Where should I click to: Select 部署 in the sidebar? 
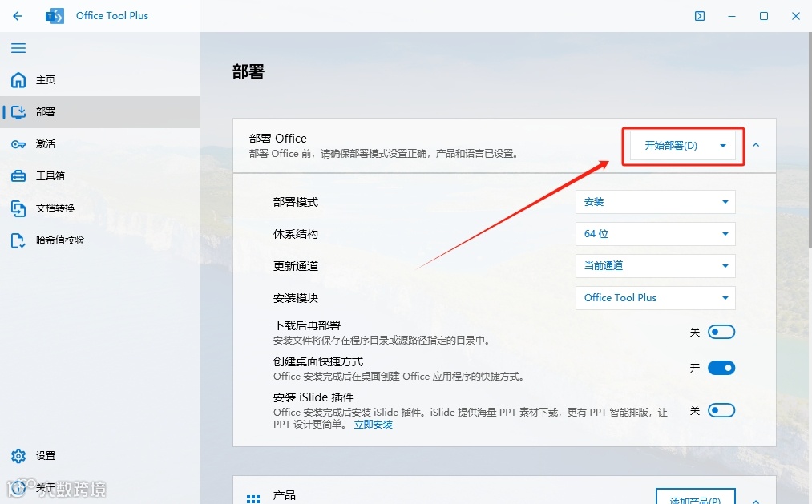(100, 111)
